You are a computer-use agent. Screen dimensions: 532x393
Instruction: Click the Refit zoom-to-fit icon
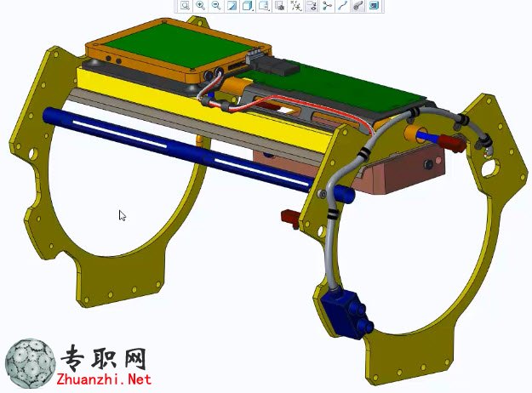tap(185, 6)
